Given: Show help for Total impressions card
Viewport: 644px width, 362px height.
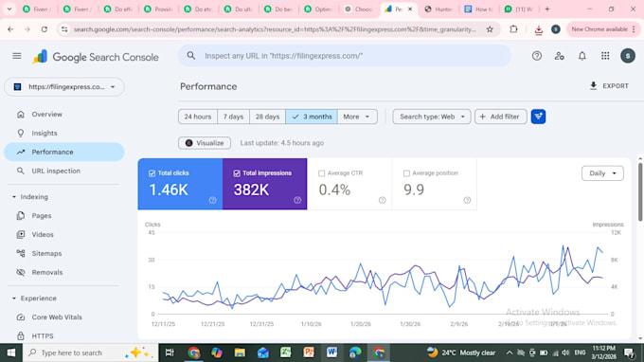Looking at the screenshot, I should (297, 200).
